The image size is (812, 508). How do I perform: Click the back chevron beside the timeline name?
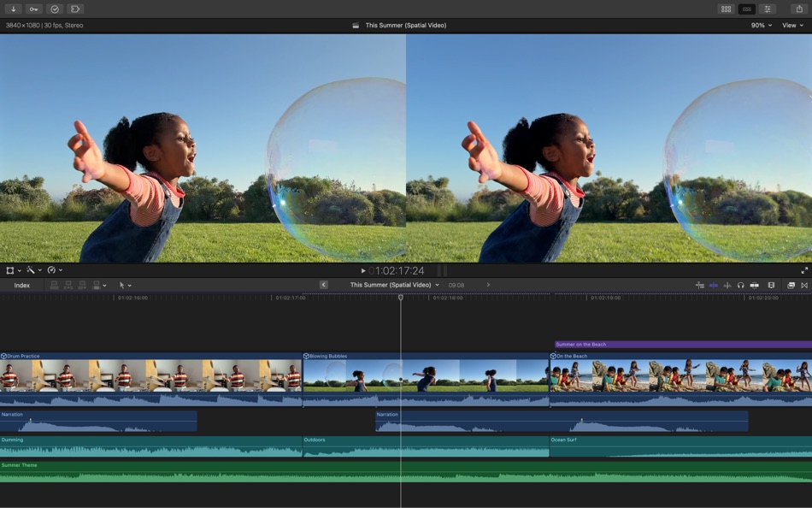pos(323,285)
